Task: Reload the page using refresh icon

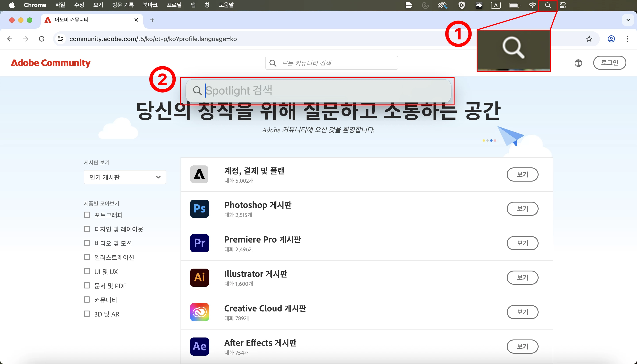Action: pyautogui.click(x=42, y=39)
